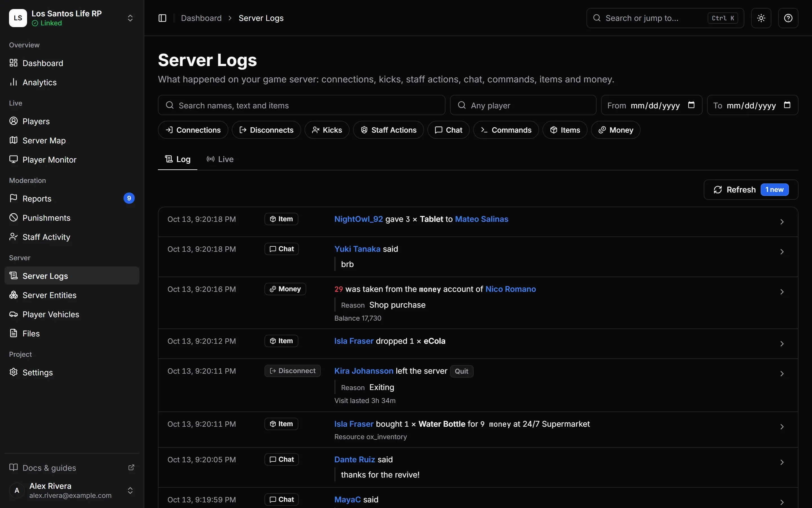This screenshot has width=812, height=508.
Task: Toggle the Chat filter chip
Action: (x=449, y=130)
